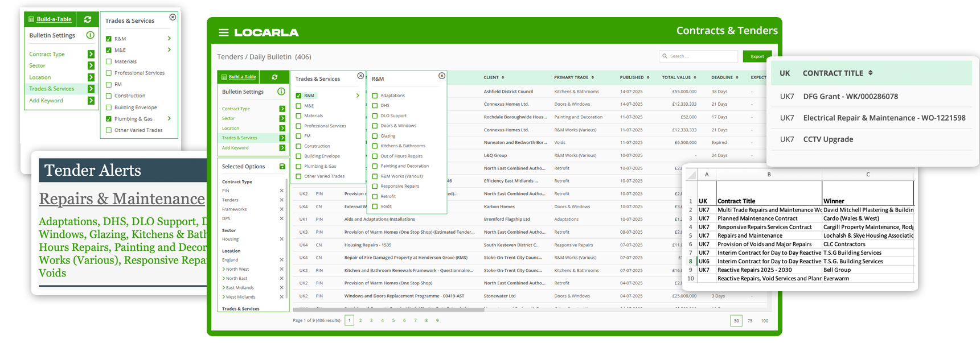The height and width of the screenshot is (343, 980).
Task: Tick the Adaptations checkbox
Action: (375, 96)
